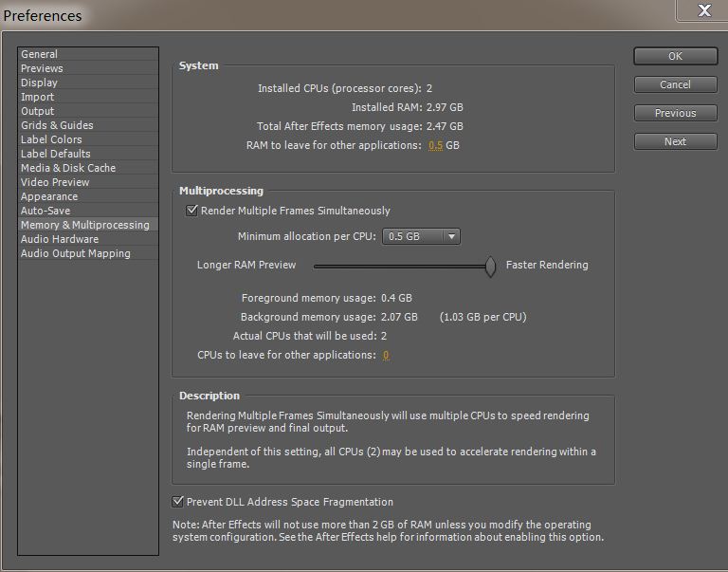This screenshot has height=572, width=728.
Task: Cancel the Preferences dialog
Action: (676, 84)
